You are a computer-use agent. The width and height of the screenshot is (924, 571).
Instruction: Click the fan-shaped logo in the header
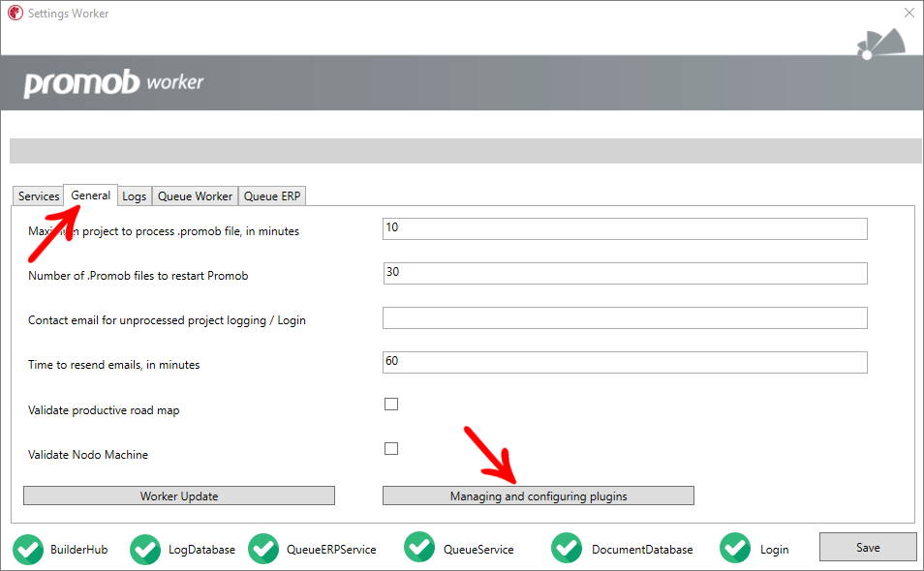881,45
